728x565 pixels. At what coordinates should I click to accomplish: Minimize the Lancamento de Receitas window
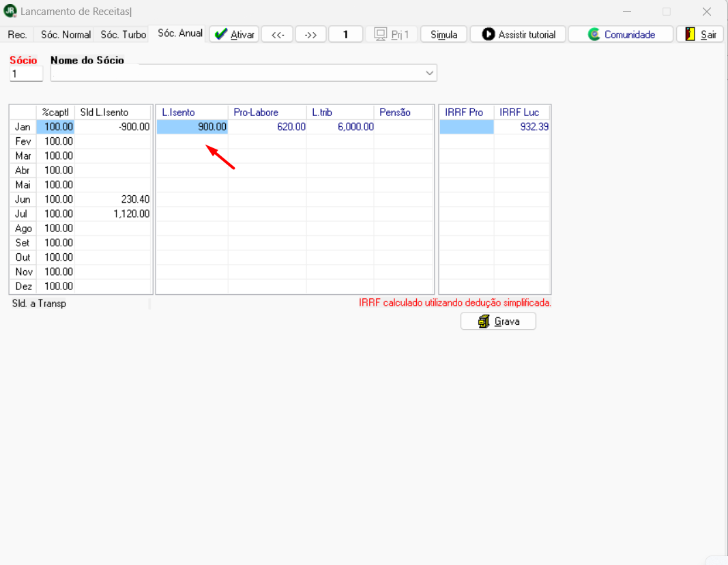point(627,12)
